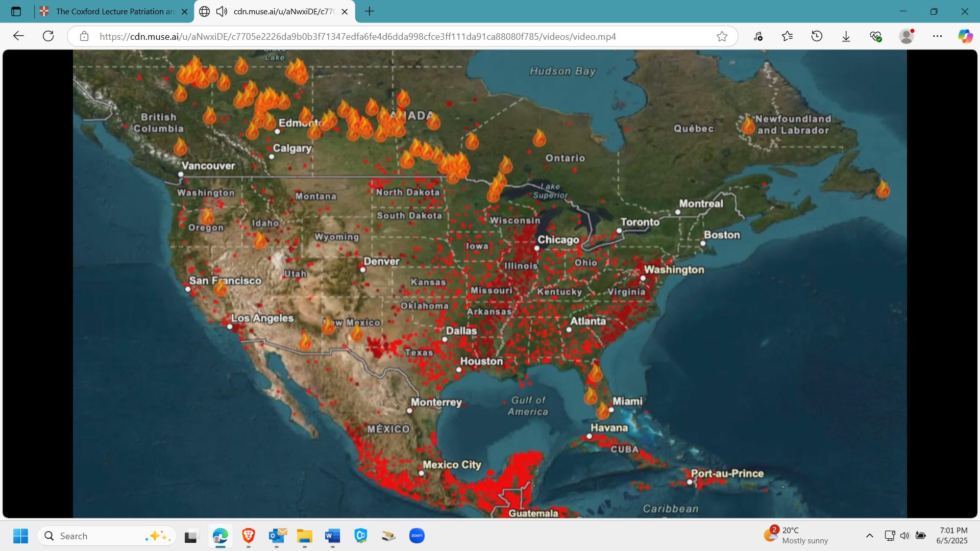The height and width of the screenshot is (551, 980).
Task: Open the Read aloud icon
Action: click(x=758, y=36)
